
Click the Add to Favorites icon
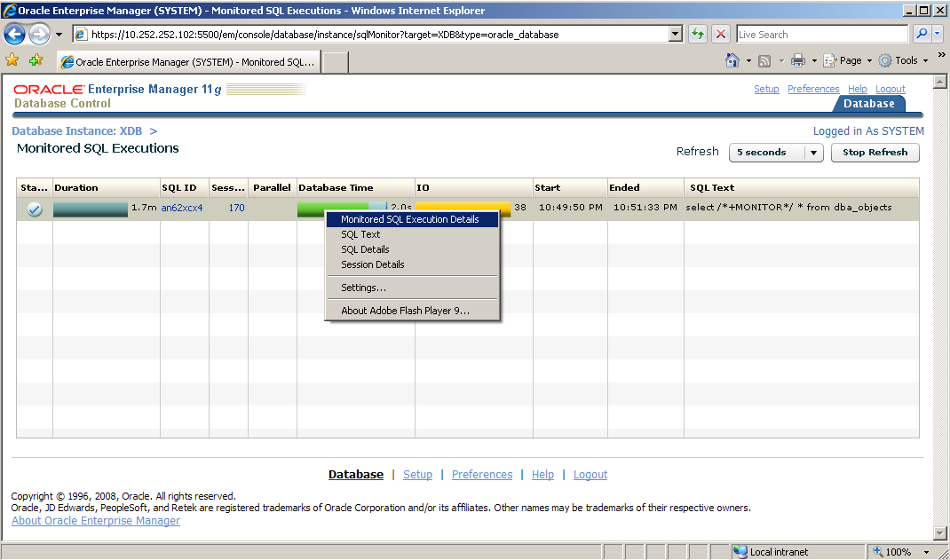(x=36, y=60)
